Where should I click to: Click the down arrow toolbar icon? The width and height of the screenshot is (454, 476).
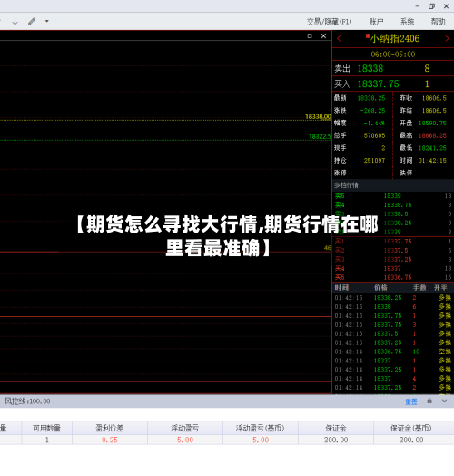point(15,21)
